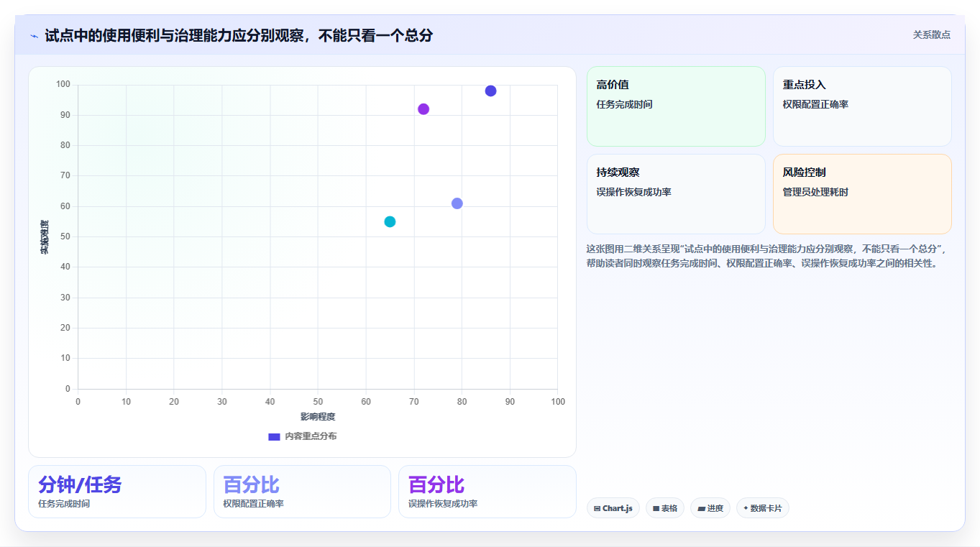980x547 pixels.
Task: Click the 内容重点分布 legend text
Action: [x=311, y=436]
